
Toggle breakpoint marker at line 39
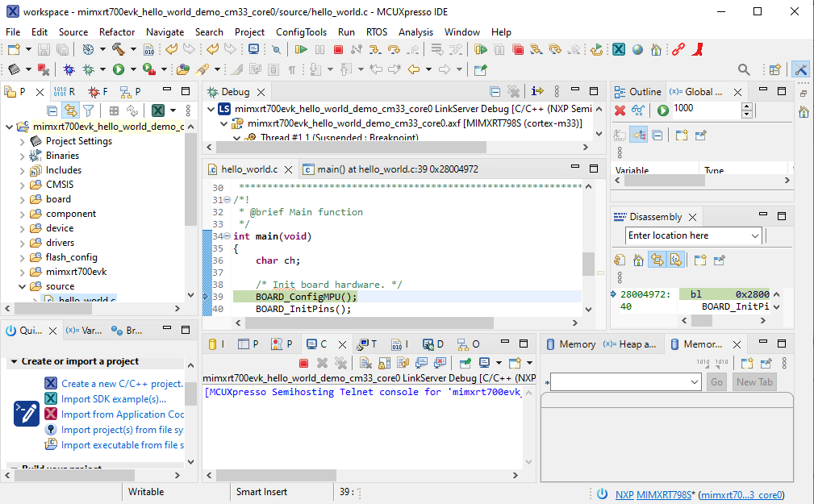206,296
